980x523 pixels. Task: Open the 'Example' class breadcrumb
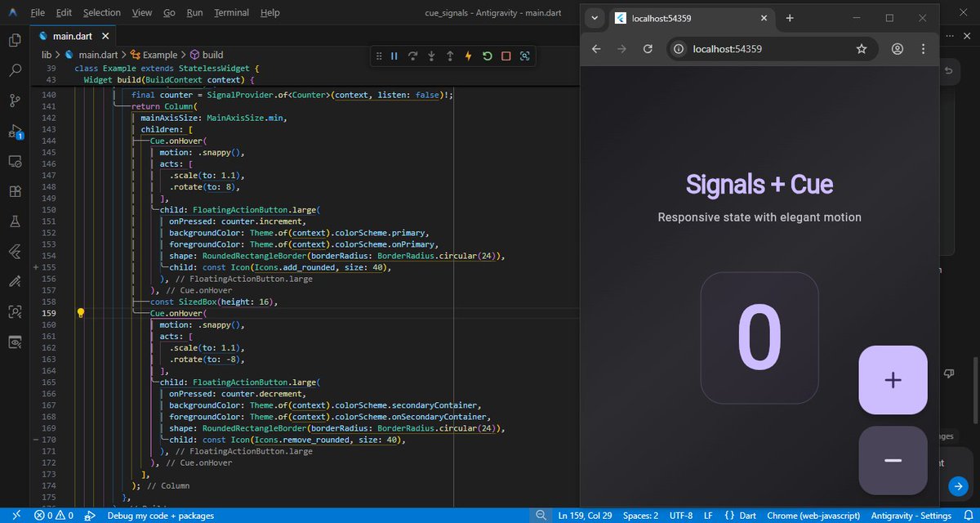coord(154,55)
